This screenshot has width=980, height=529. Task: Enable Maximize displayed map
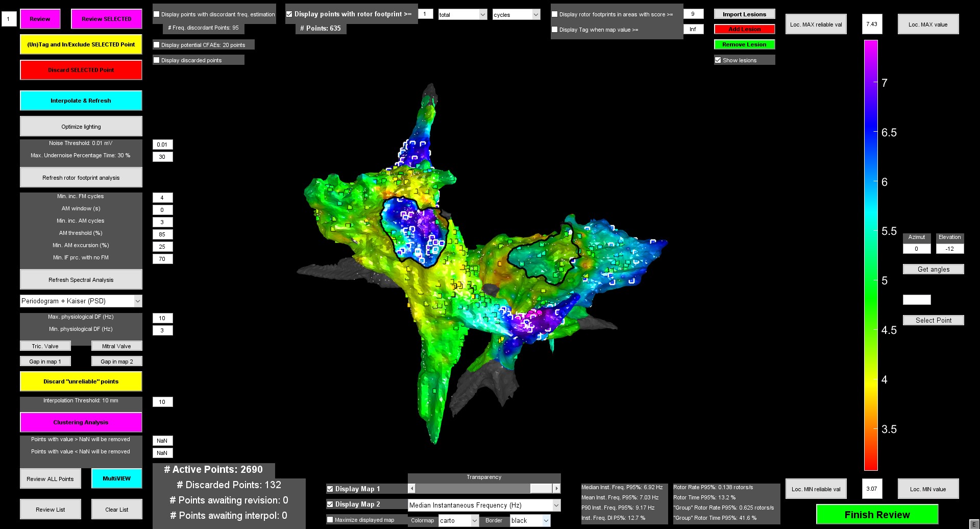click(x=330, y=520)
